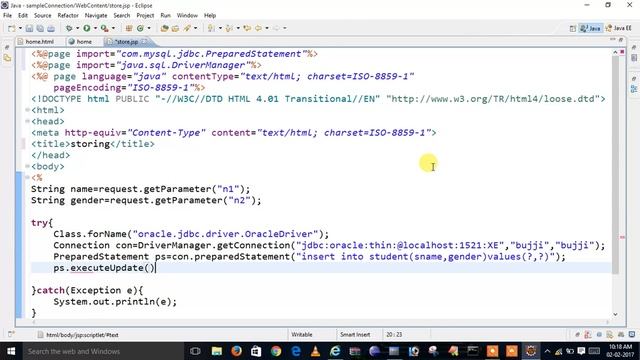This screenshot has width=640, height=360.
Task: Click the Search flashlight toolbar icon
Action: 187,28
